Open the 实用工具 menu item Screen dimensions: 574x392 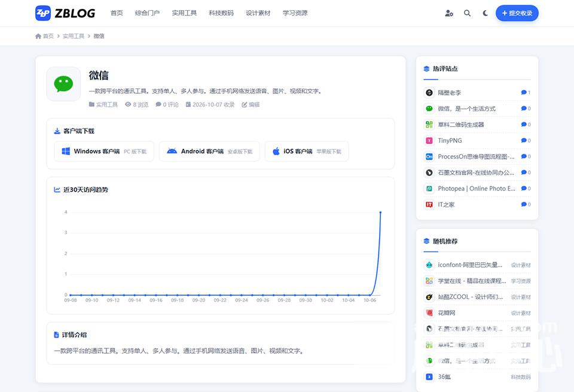(184, 13)
